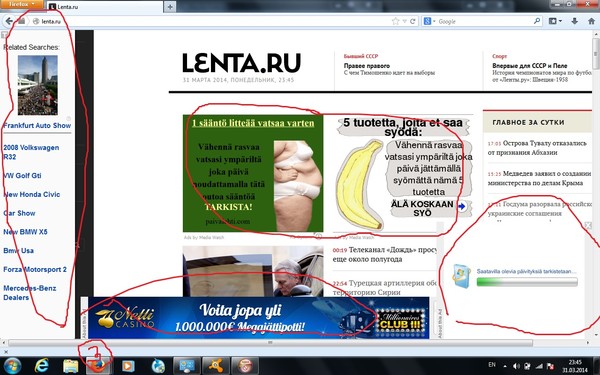This screenshot has height=375, width=600.
Task: Open a new tab with plus button
Action: pyautogui.click(x=170, y=7)
